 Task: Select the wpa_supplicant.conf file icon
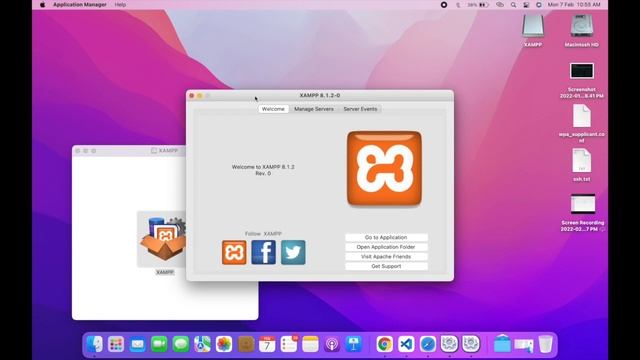click(582, 116)
